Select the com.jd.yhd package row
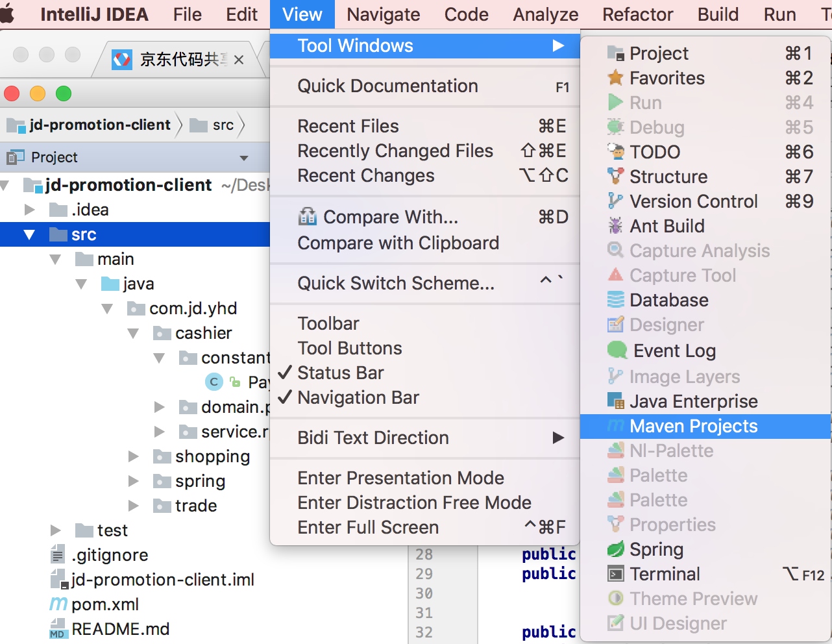This screenshot has width=832, height=644. click(x=135, y=308)
